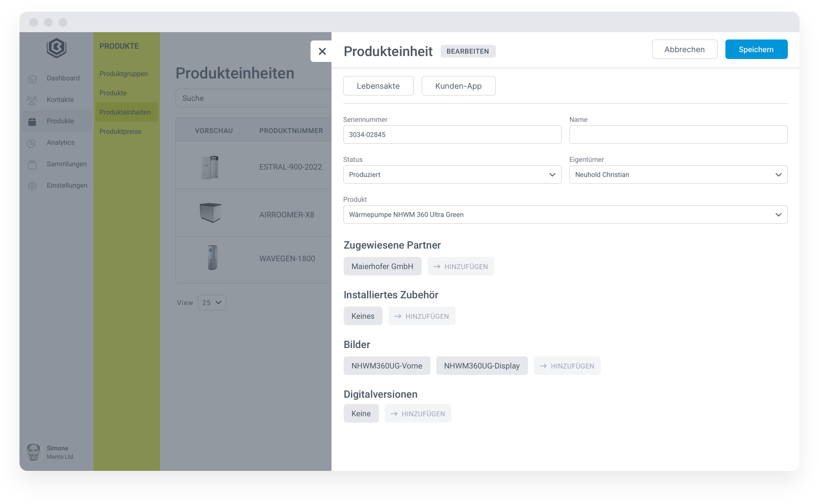Switch to the Kunden-App tab
The height and width of the screenshot is (504, 819).
(x=458, y=86)
